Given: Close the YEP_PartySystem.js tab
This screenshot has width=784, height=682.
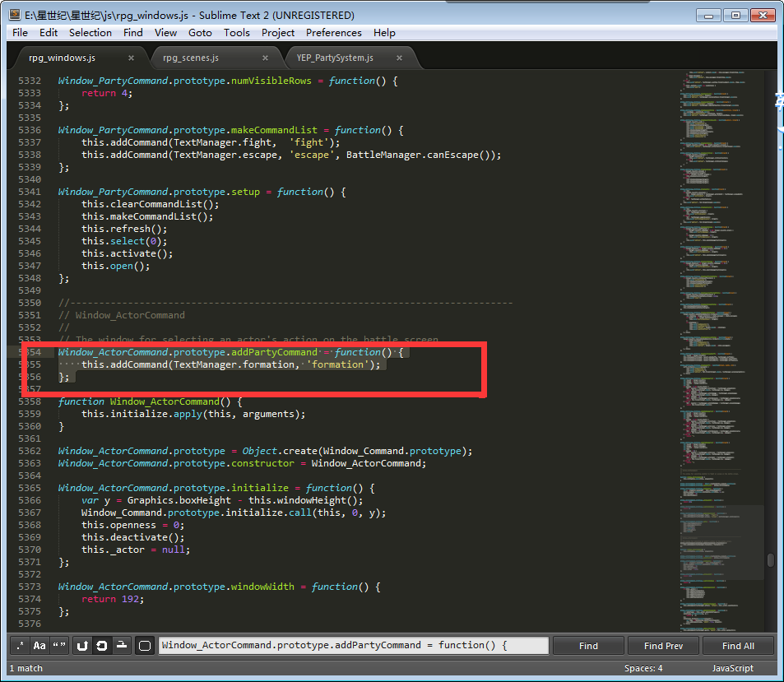Looking at the screenshot, I should [x=399, y=58].
